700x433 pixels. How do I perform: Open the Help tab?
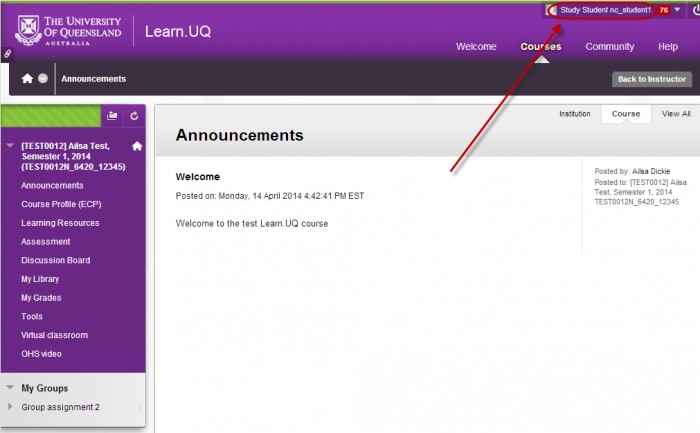[668, 46]
